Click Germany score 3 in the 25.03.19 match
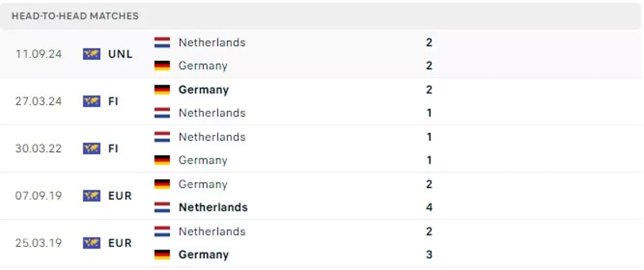Image resolution: width=644 pixels, height=270 pixels. 429,254
